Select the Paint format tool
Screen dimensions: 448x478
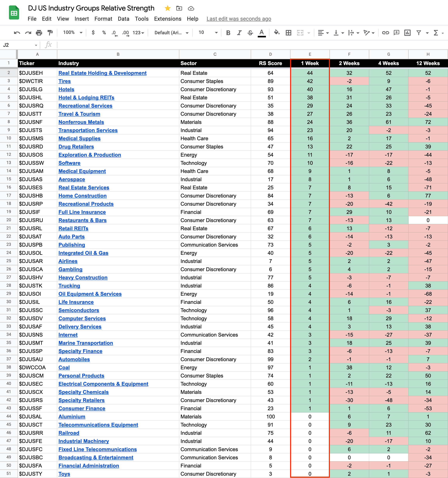50,33
